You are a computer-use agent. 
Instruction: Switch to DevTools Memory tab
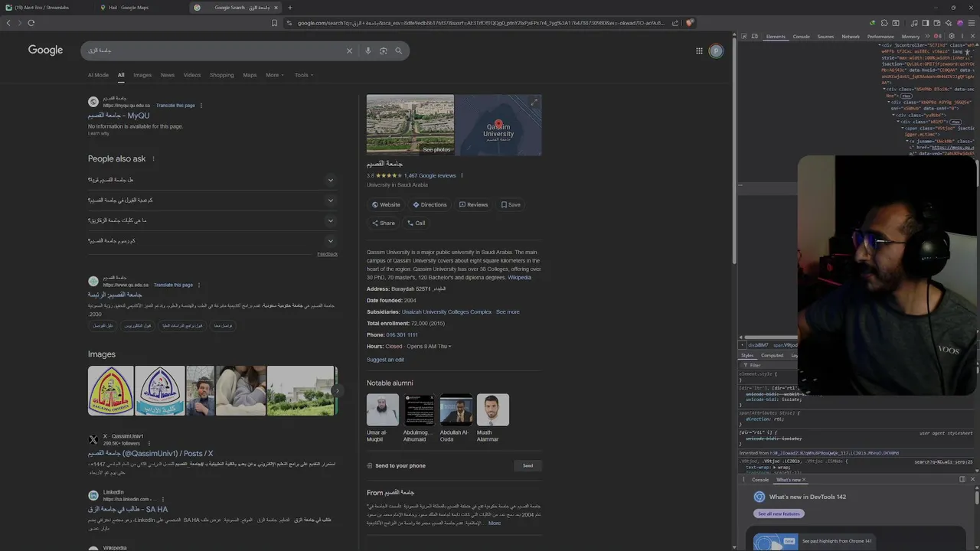click(910, 37)
